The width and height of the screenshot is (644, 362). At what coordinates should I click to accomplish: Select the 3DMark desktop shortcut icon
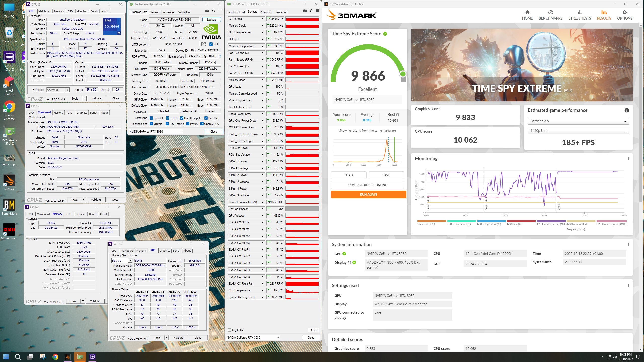pyautogui.click(x=9, y=182)
